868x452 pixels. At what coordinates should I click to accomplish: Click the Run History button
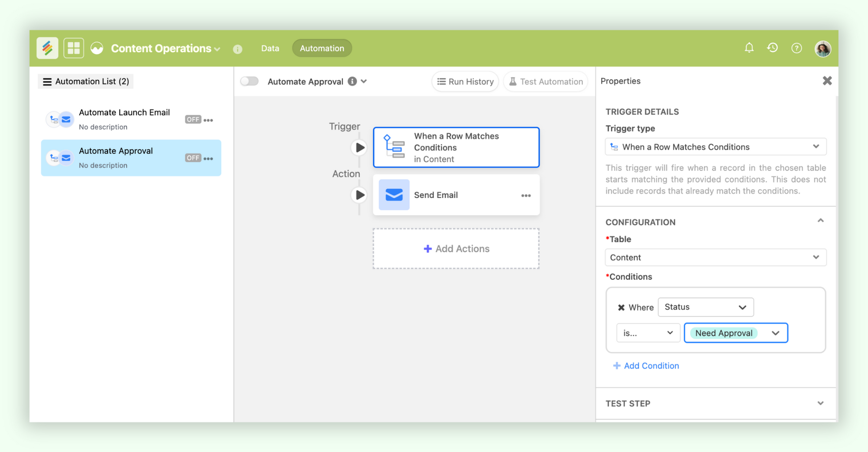[465, 82]
